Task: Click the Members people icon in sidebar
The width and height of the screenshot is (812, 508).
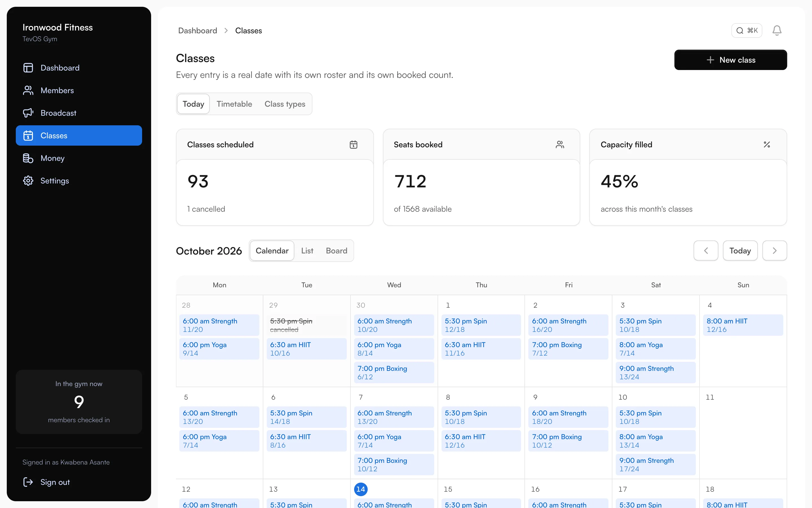Action: point(28,90)
